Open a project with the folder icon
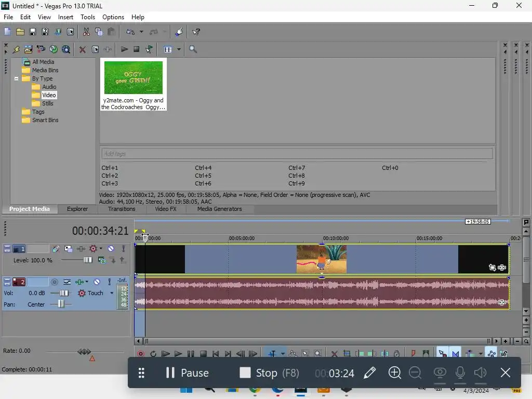532x399 pixels. tap(20, 32)
